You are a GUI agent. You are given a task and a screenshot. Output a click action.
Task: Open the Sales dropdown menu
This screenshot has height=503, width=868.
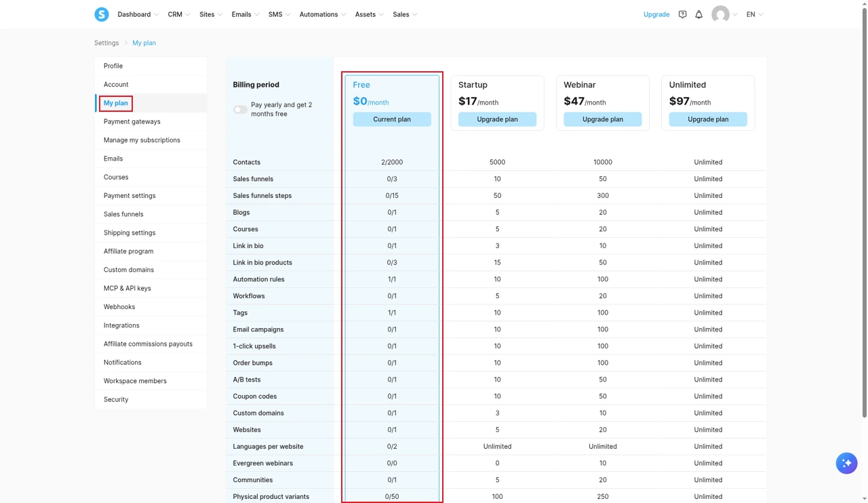pyautogui.click(x=405, y=14)
